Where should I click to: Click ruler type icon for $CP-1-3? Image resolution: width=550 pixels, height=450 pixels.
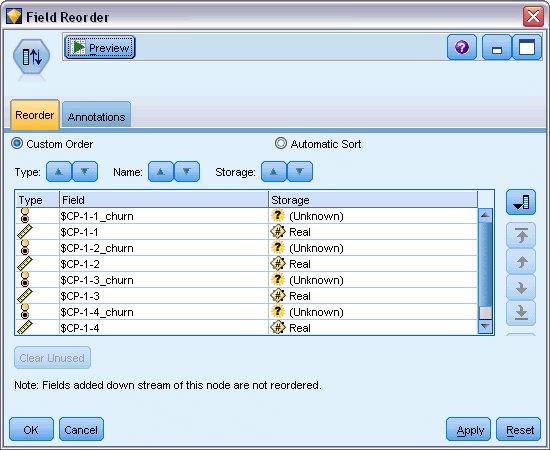point(25,296)
